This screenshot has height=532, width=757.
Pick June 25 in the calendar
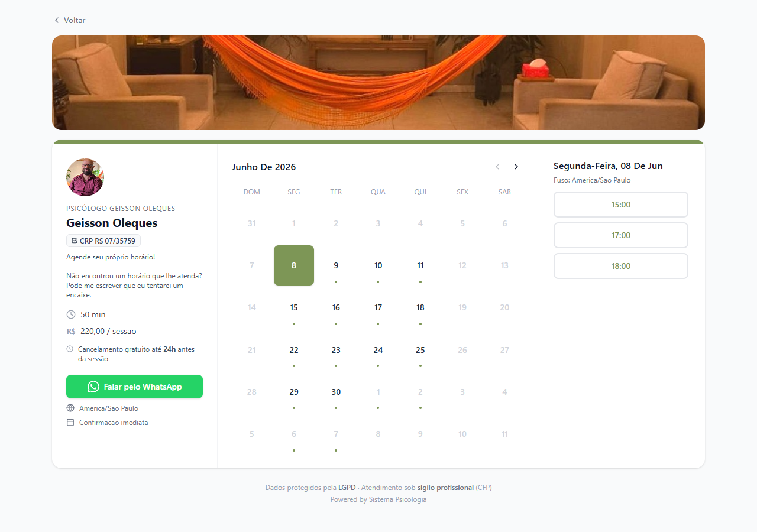click(x=420, y=350)
